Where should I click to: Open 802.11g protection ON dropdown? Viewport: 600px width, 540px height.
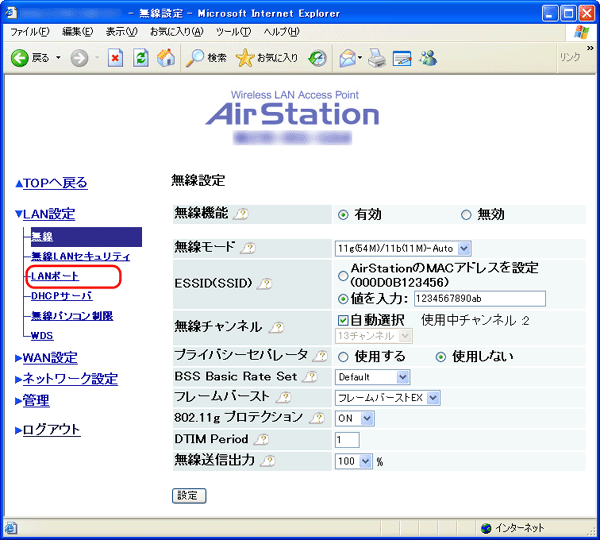[x=355, y=419]
